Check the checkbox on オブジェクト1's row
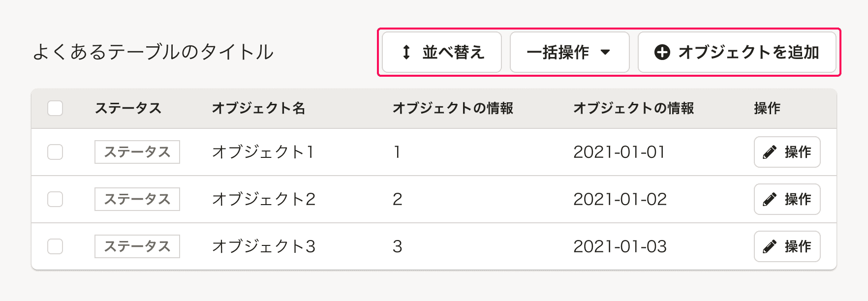 (x=55, y=152)
